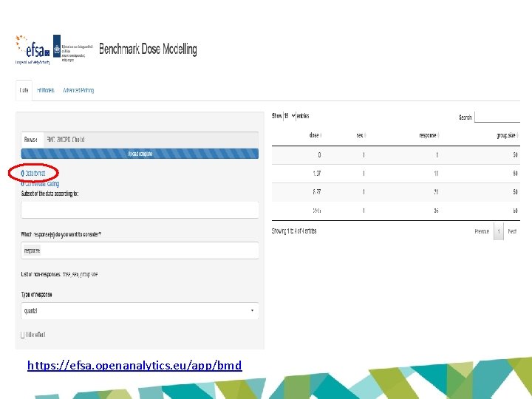Go to the Previous table page

point(482,231)
